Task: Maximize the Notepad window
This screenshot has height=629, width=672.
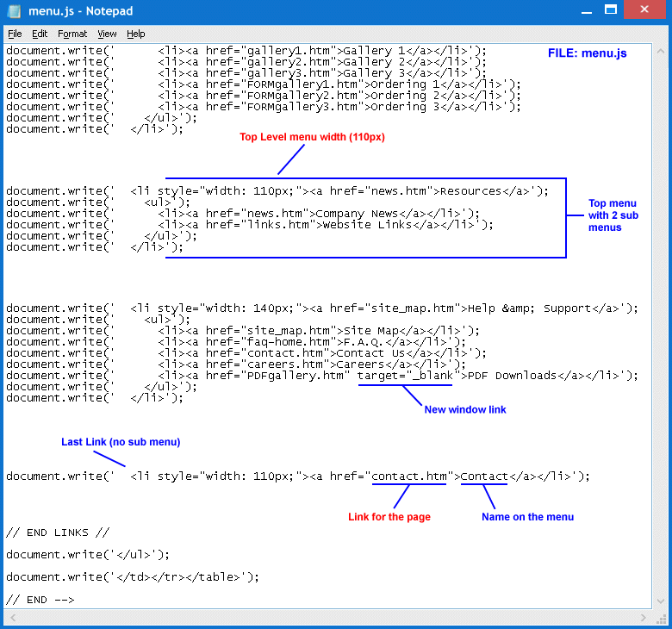Action: (x=610, y=9)
